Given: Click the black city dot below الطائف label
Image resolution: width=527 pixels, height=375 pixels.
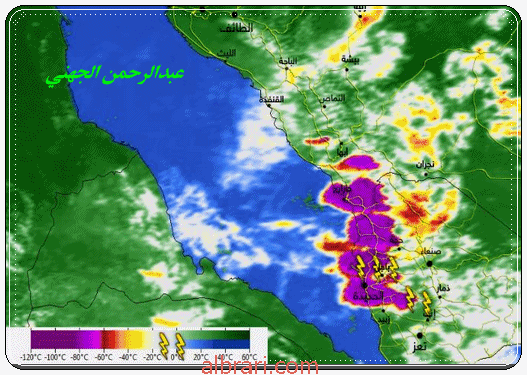Looking at the screenshot, I should click(x=235, y=14).
